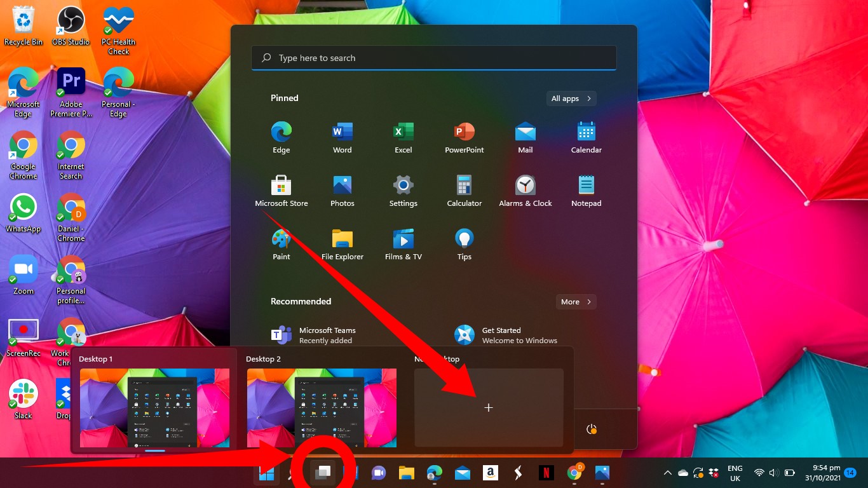
Task: Open Teams Chat on the taskbar
Action: tap(379, 473)
